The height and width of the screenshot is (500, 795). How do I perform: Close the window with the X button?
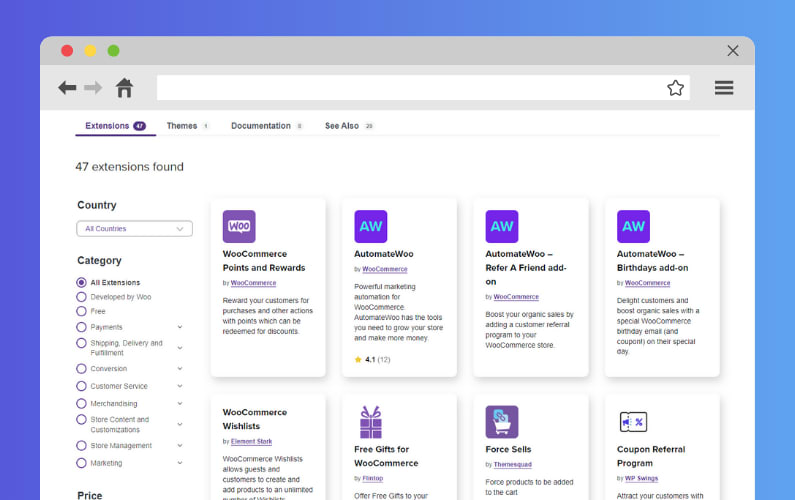[x=733, y=51]
